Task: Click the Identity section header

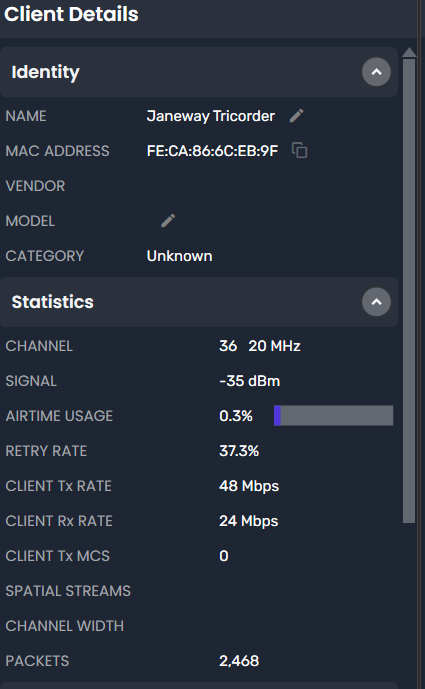Action: point(199,72)
